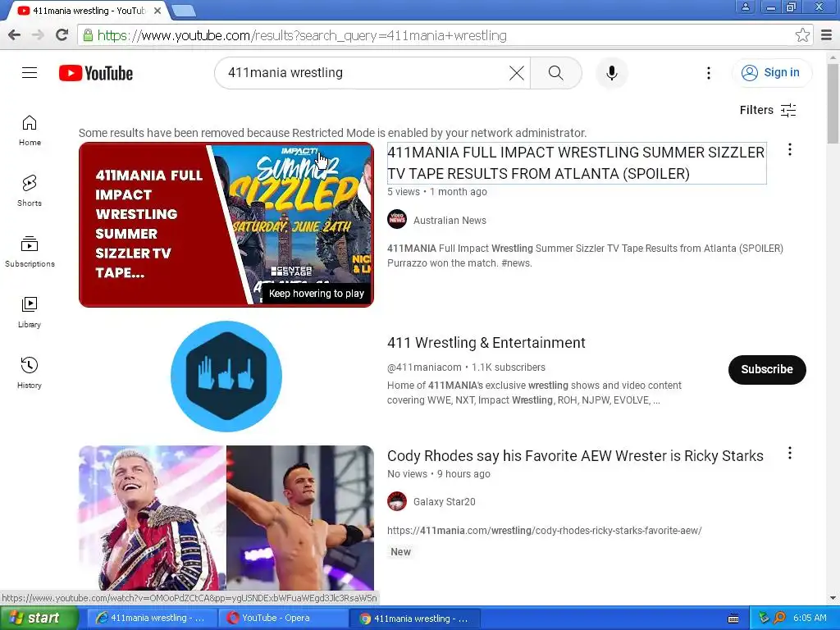Open YouTube settings three-dot menu
The image size is (840, 630).
(x=708, y=73)
